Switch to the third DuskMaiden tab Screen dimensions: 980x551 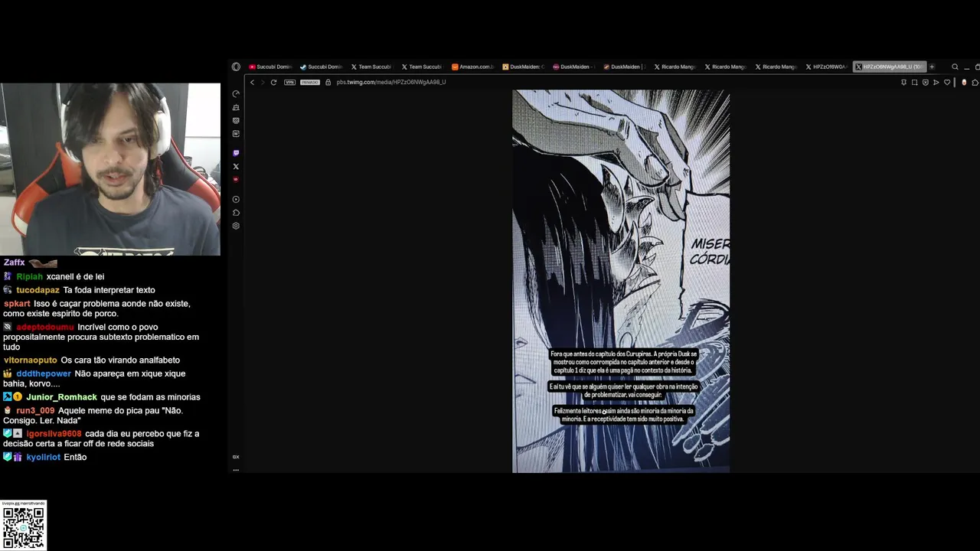point(624,67)
